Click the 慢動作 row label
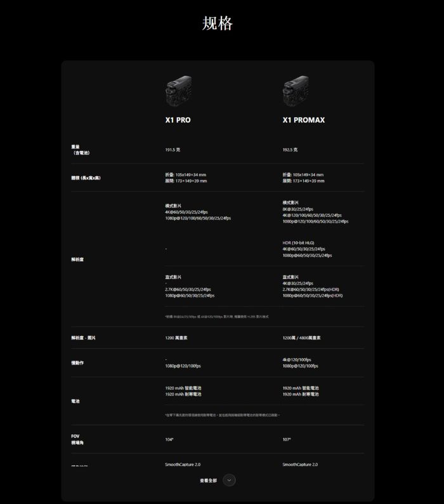The width and height of the screenshot is (444, 504). (77, 363)
